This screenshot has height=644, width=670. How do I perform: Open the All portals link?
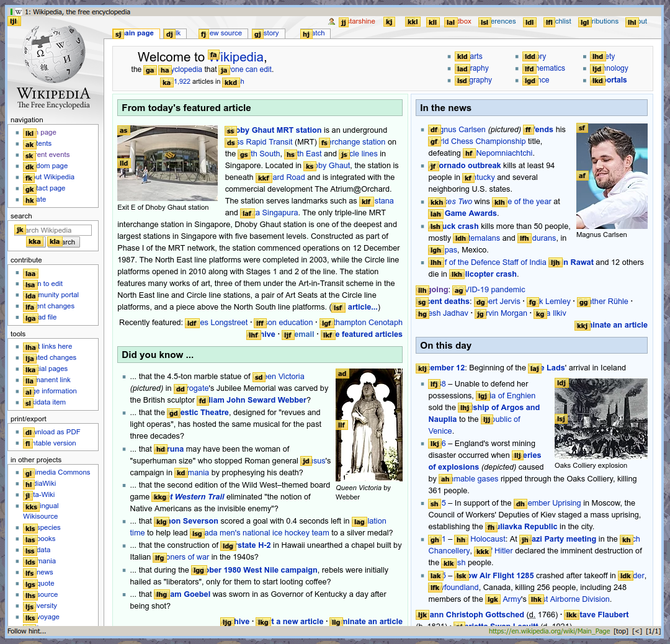click(609, 80)
